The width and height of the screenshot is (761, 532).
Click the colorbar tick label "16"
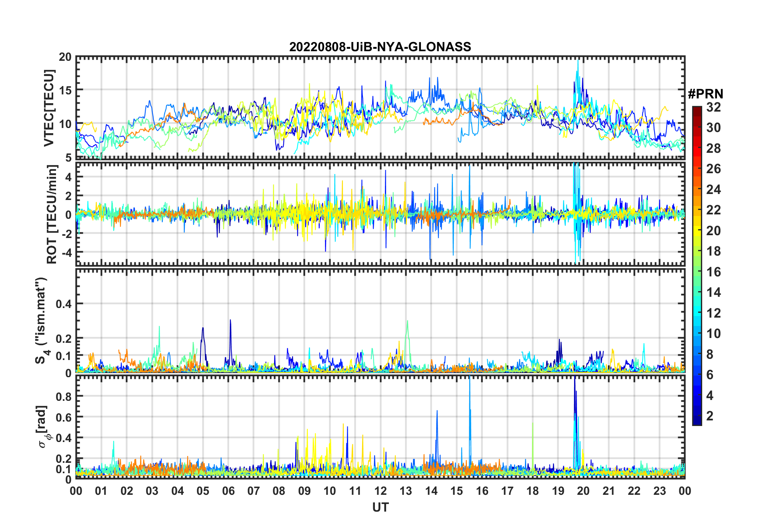click(713, 272)
